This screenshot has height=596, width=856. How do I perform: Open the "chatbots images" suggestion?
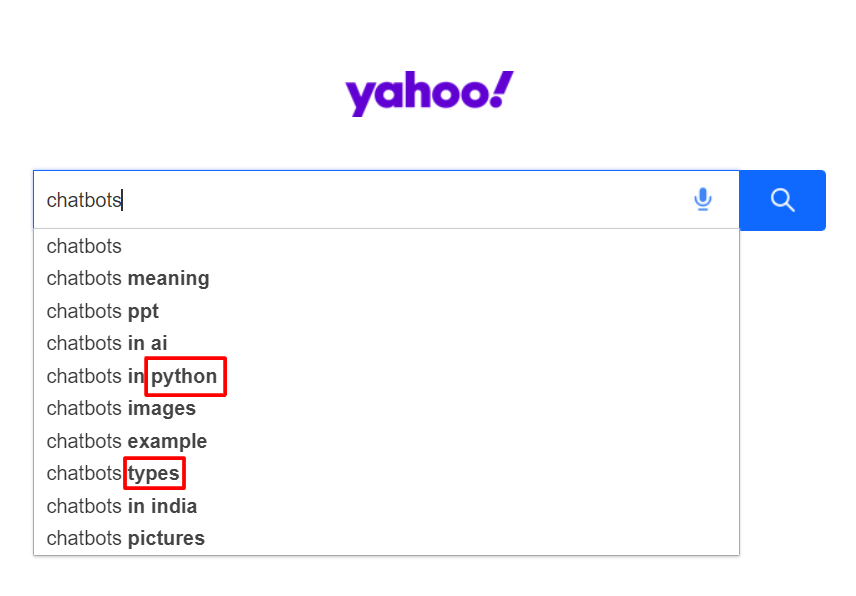[121, 408]
